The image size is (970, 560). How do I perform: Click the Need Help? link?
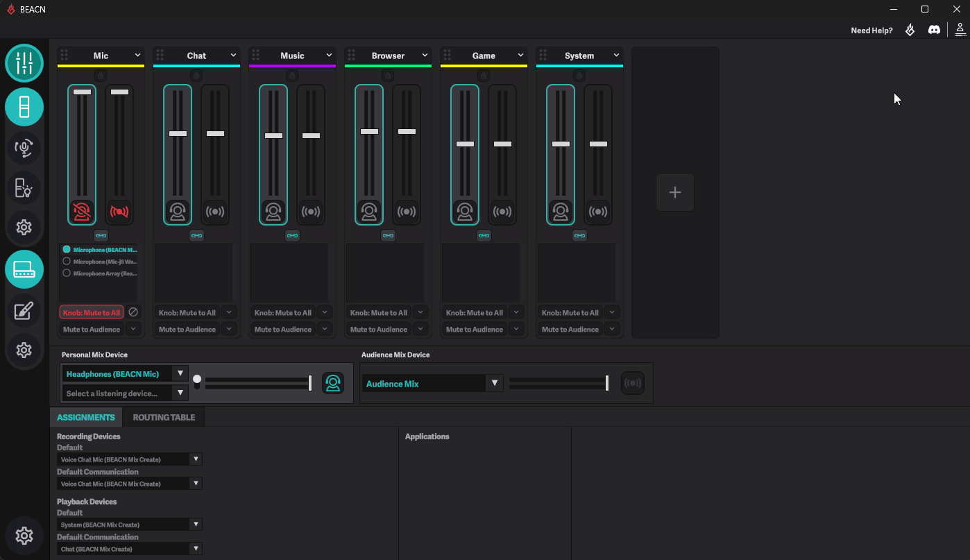point(871,31)
